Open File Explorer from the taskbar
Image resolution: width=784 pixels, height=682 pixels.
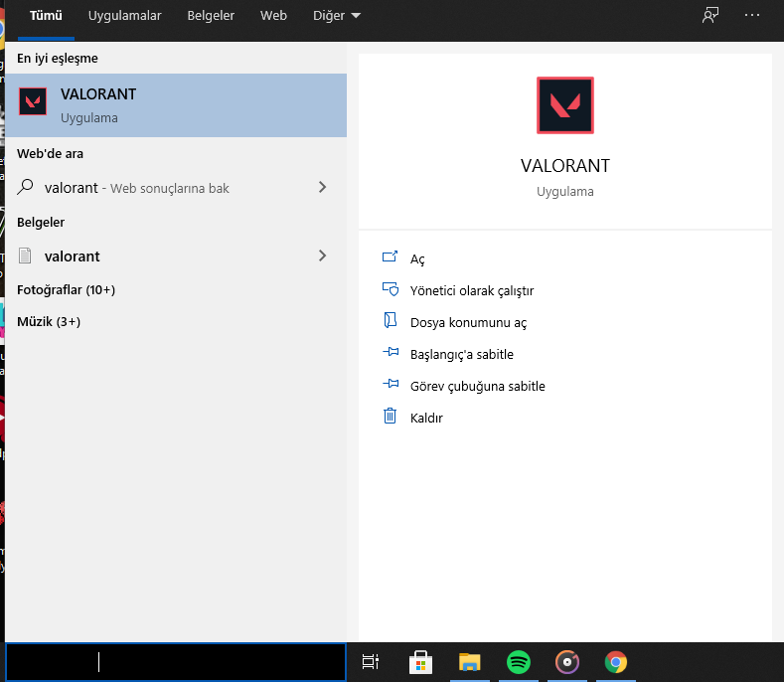[469, 662]
